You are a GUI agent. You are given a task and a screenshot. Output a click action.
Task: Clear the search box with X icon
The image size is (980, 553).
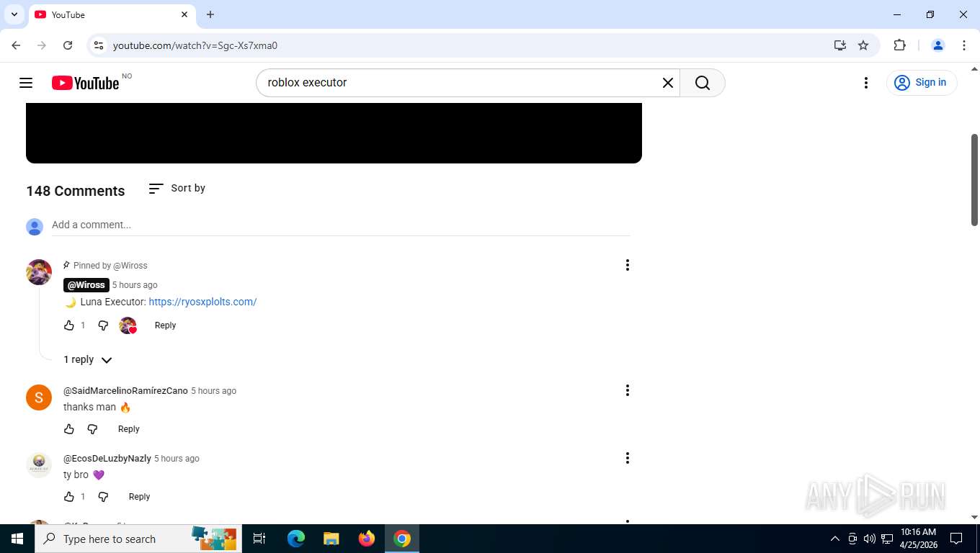[668, 83]
